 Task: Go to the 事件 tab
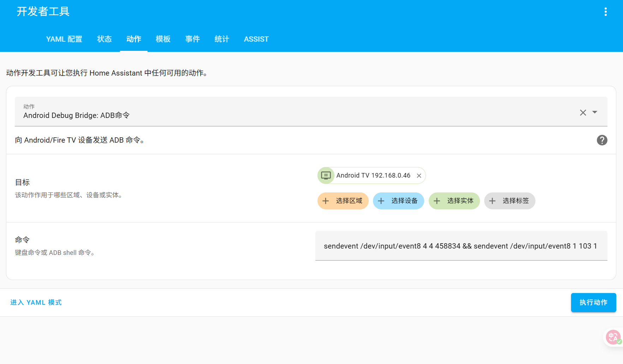(192, 39)
